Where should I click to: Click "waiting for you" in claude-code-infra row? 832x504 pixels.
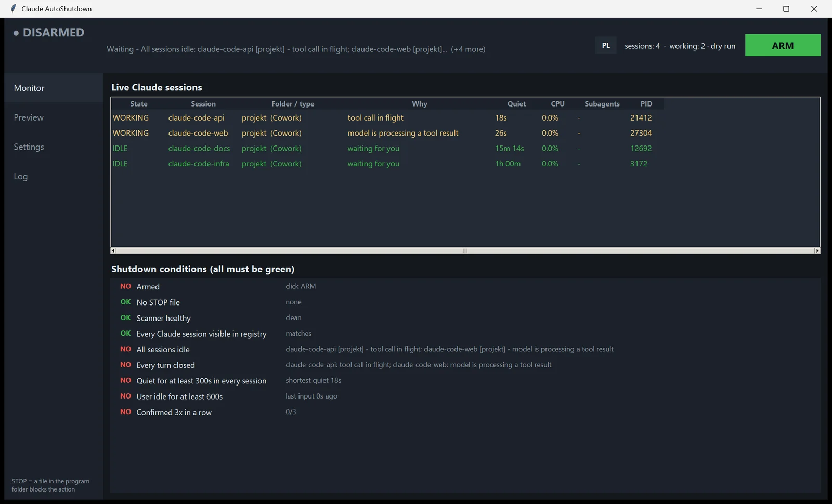tap(373, 164)
